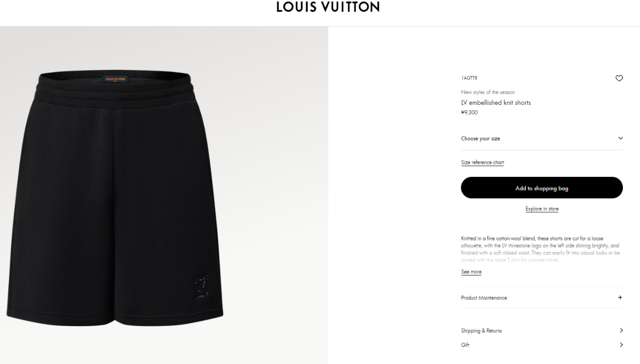Click the black knit shorts product image

click(x=115, y=198)
